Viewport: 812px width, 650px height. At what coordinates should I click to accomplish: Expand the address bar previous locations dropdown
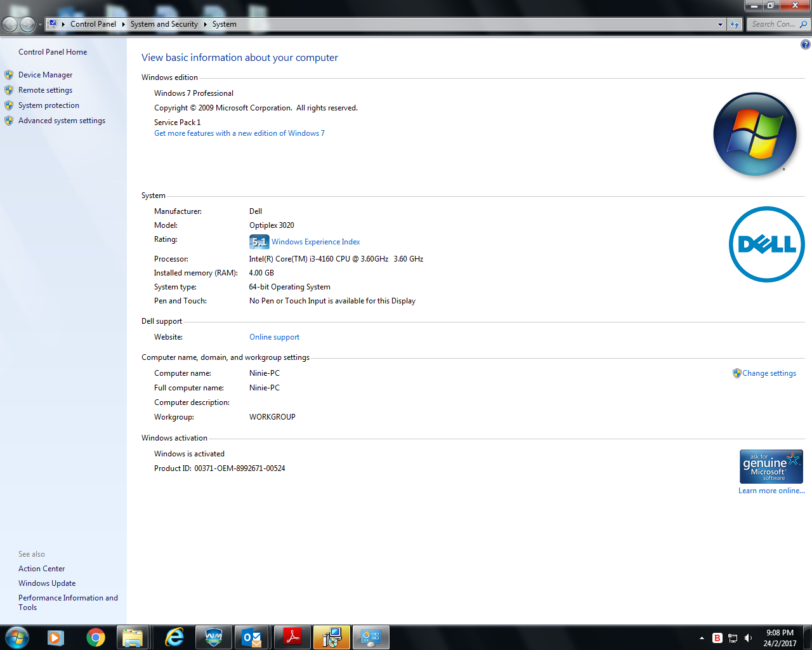coord(720,24)
